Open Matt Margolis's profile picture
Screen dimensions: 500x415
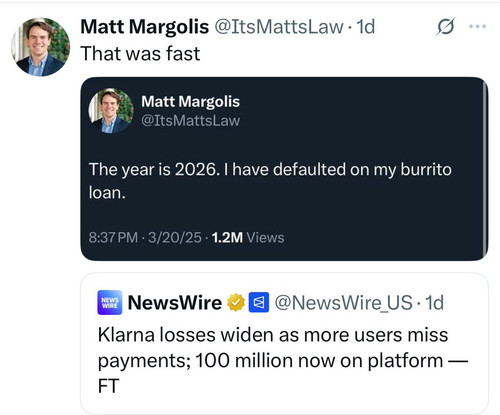point(41,47)
